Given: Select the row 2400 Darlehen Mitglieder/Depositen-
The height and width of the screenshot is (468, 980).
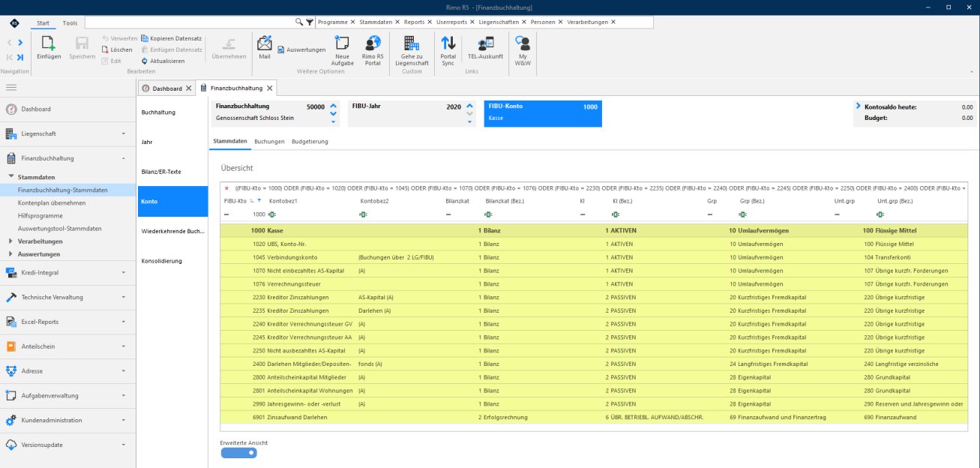Looking at the screenshot, I should (x=593, y=364).
